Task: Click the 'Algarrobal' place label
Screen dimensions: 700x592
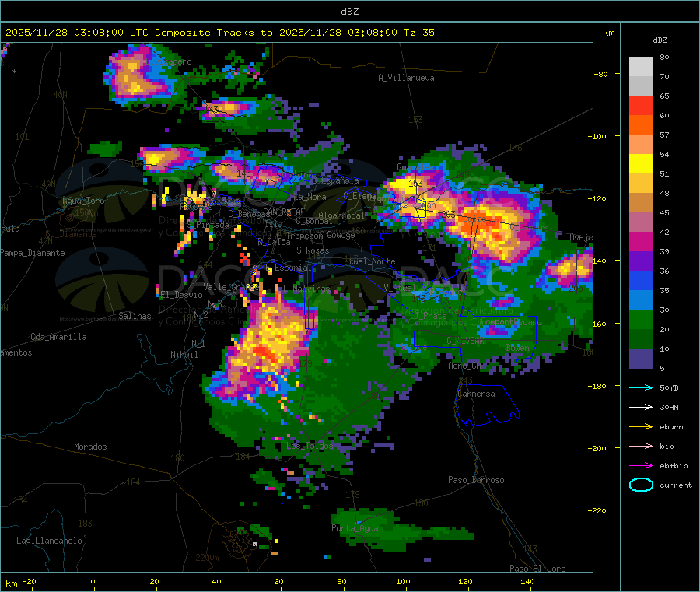Action: point(341,215)
